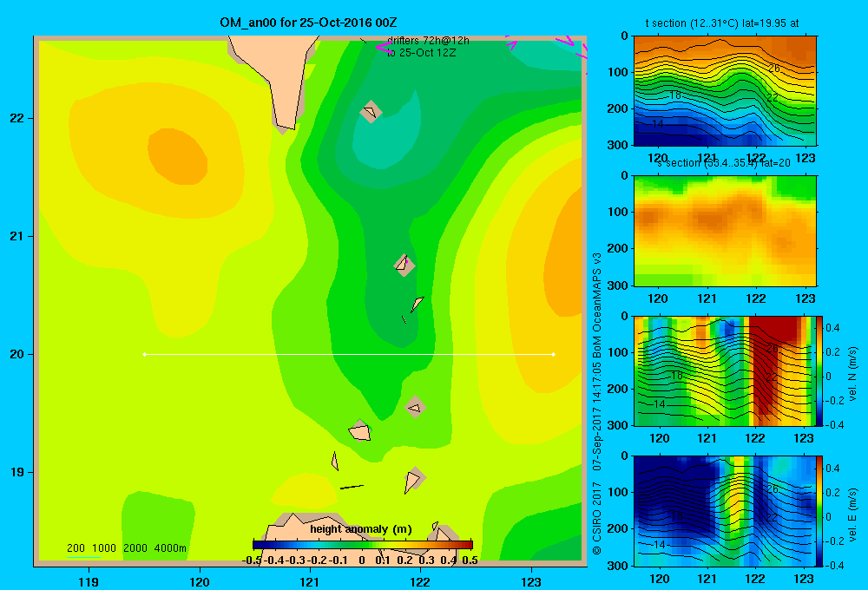The height and width of the screenshot is (590, 868).
Task: Click latitude label "20" on main map axis
Action: point(16,354)
